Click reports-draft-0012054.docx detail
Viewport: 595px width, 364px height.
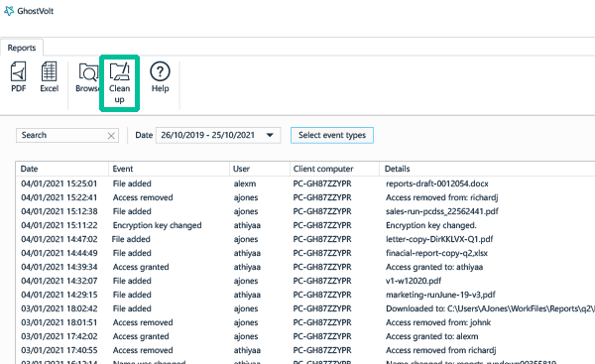[x=436, y=183]
